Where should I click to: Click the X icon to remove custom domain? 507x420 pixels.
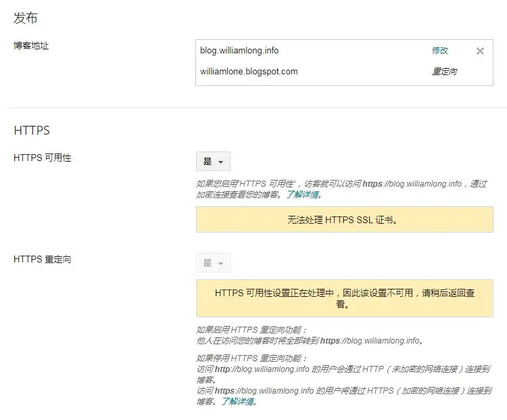coord(480,51)
